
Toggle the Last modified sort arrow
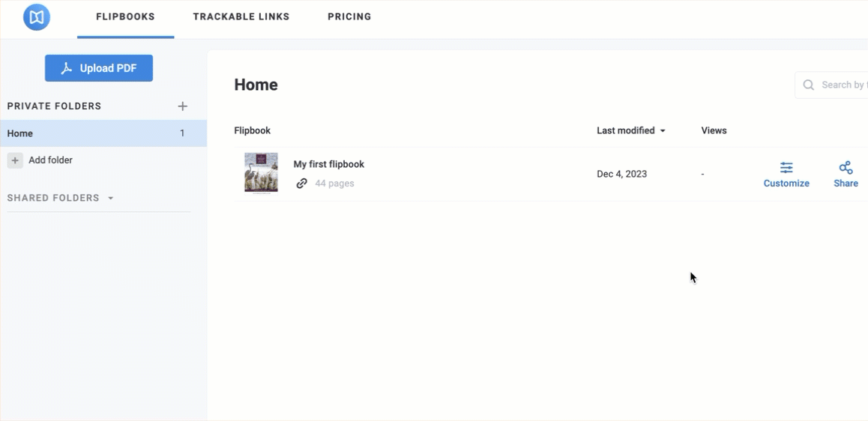click(663, 131)
